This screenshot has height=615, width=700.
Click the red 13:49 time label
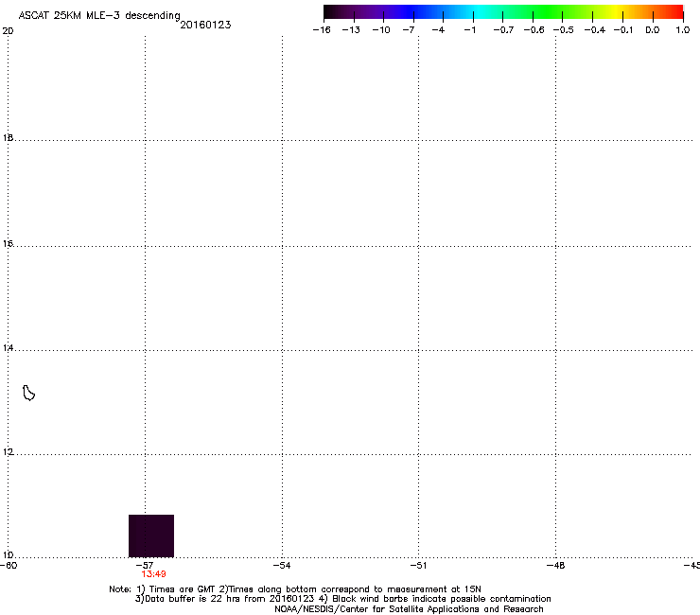tap(153, 574)
